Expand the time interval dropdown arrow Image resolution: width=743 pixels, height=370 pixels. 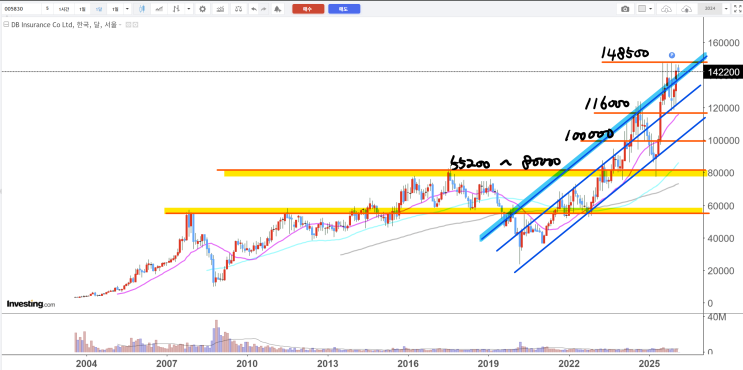click(x=127, y=9)
